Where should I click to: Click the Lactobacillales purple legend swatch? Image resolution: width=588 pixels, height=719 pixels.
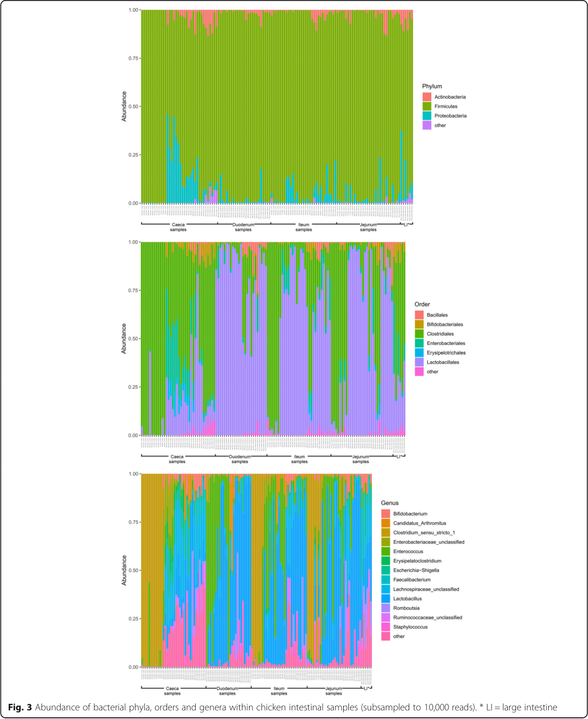coord(419,362)
